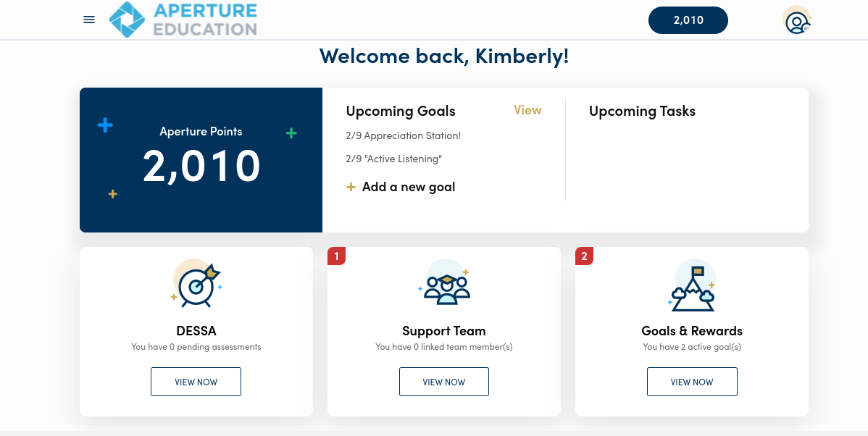Open the View link for Upcoming Goals
This screenshot has height=436, width=868.
click(x=527, y=110)
